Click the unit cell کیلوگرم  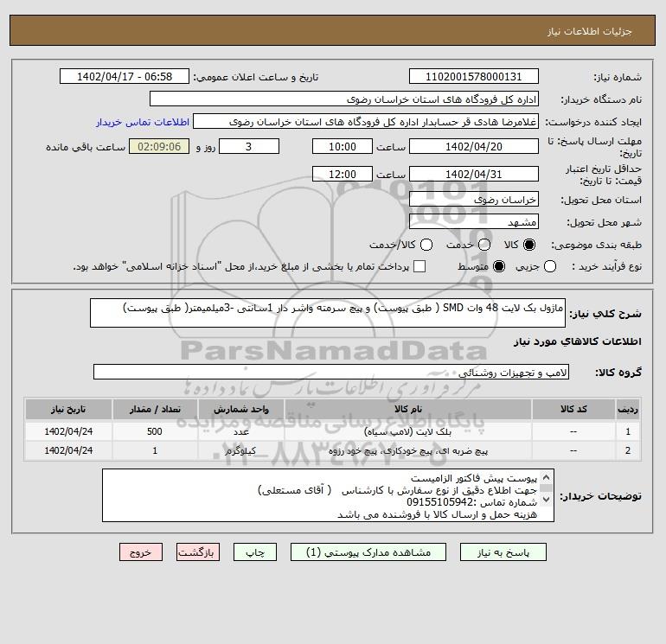point(240,451)
